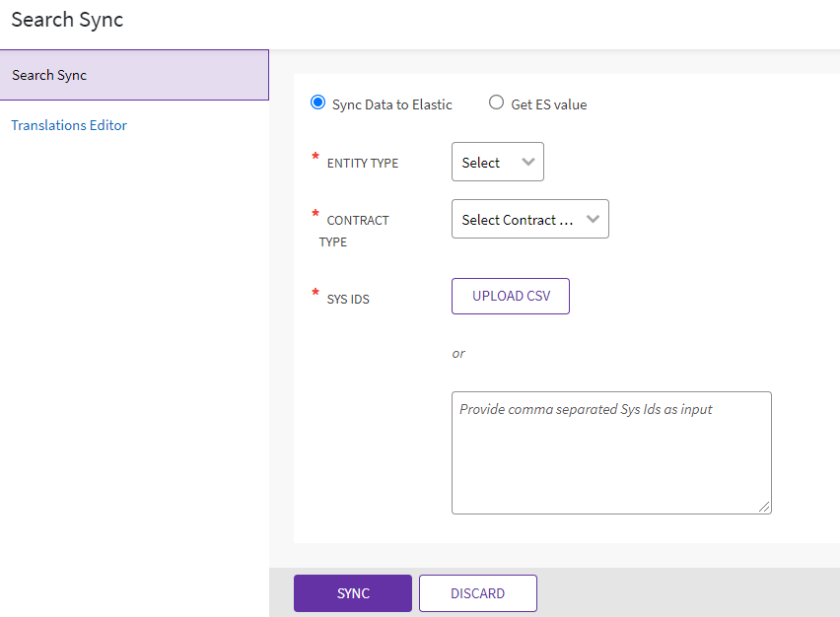Click the Search Sync page title

click(x=67, y=20)
